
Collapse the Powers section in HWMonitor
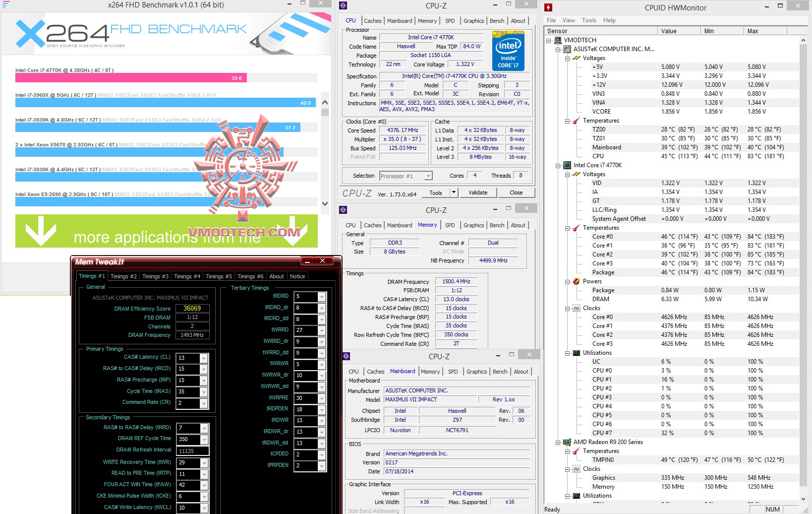point(568,282)
